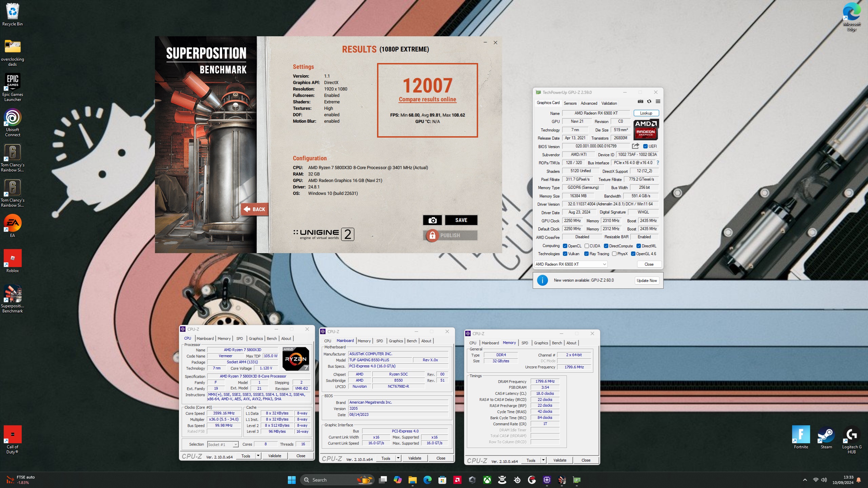Toggle the DirectCompute checkbox
The image size is (868, 488).
(x=606, y=246)
